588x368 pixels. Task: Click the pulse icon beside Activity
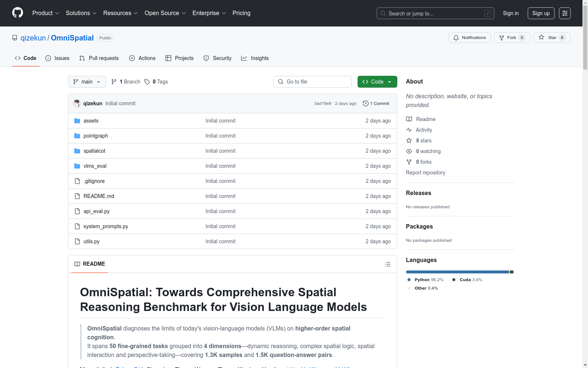point(409,130)
